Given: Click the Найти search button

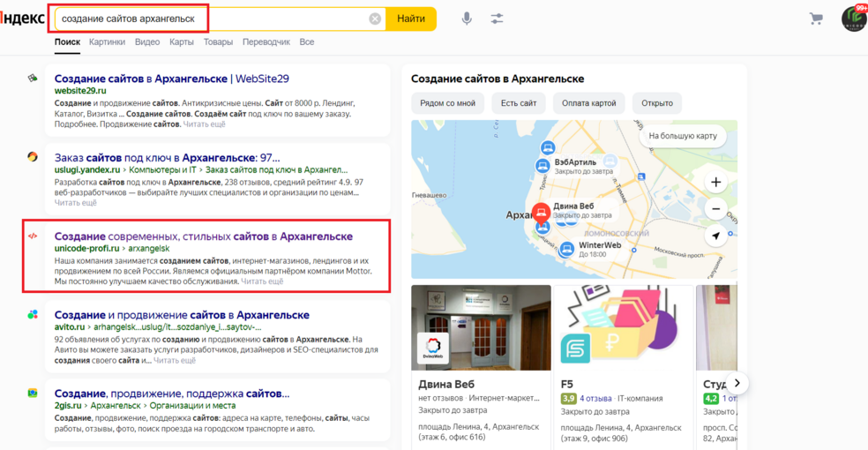Looking at the screenshot, I should [411, 19].
